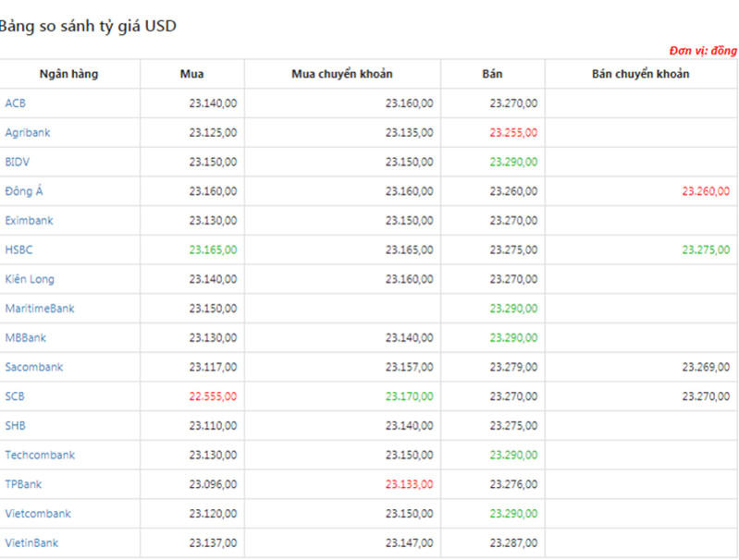Open the BIDV bank link
Screen dimensions: 739x560
17,162
